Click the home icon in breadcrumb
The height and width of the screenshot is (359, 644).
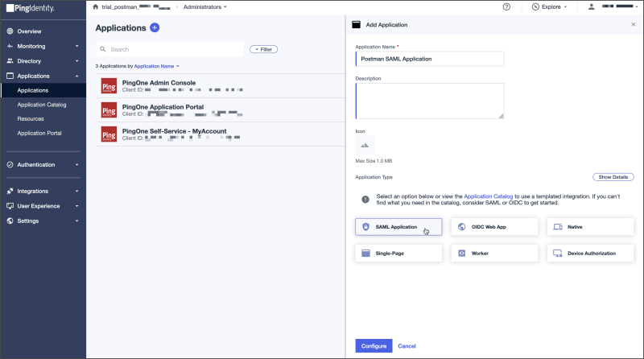(x=96, y=6)
